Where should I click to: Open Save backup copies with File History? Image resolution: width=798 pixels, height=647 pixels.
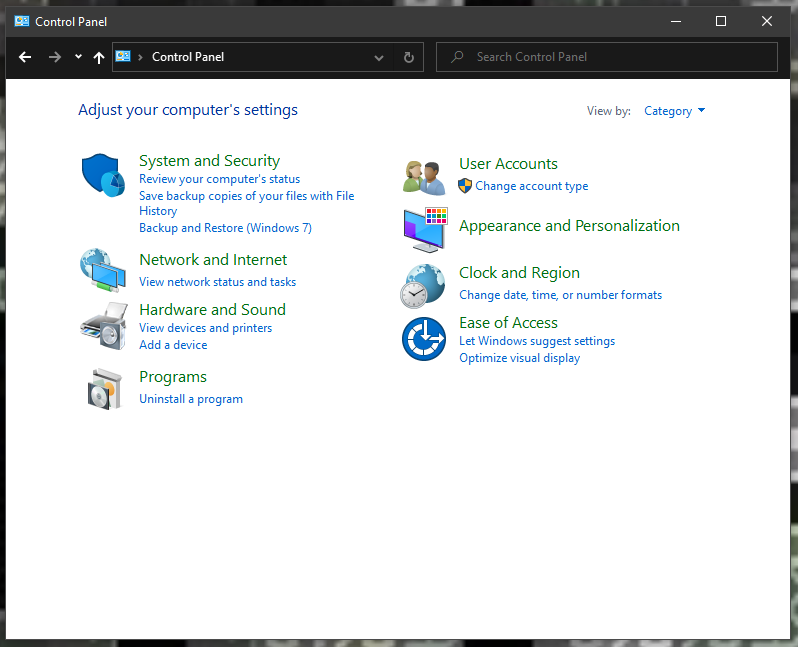click(246, 203)
